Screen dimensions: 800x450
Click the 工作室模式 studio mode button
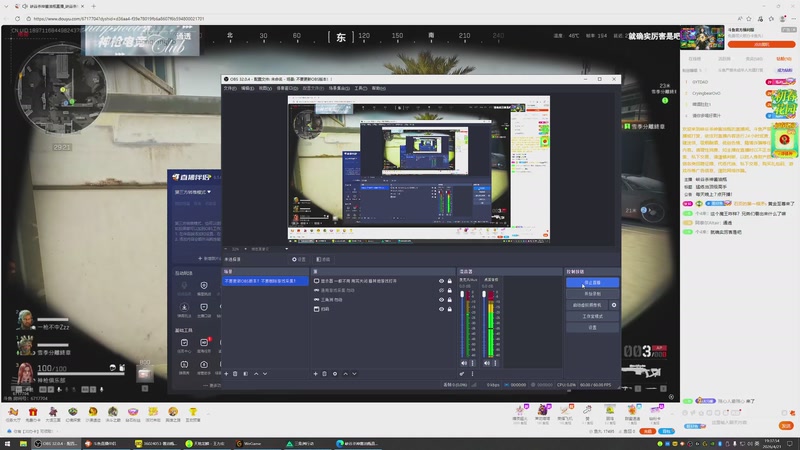(592, 316)
